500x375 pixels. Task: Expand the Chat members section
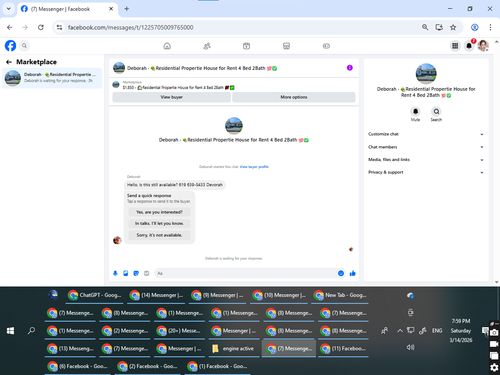(426, 147)
